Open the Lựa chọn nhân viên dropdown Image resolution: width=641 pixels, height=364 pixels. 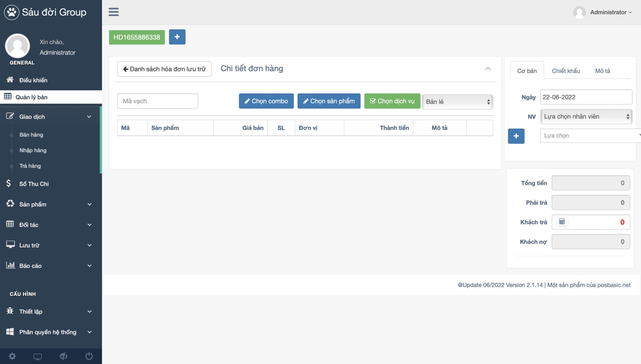586,117
